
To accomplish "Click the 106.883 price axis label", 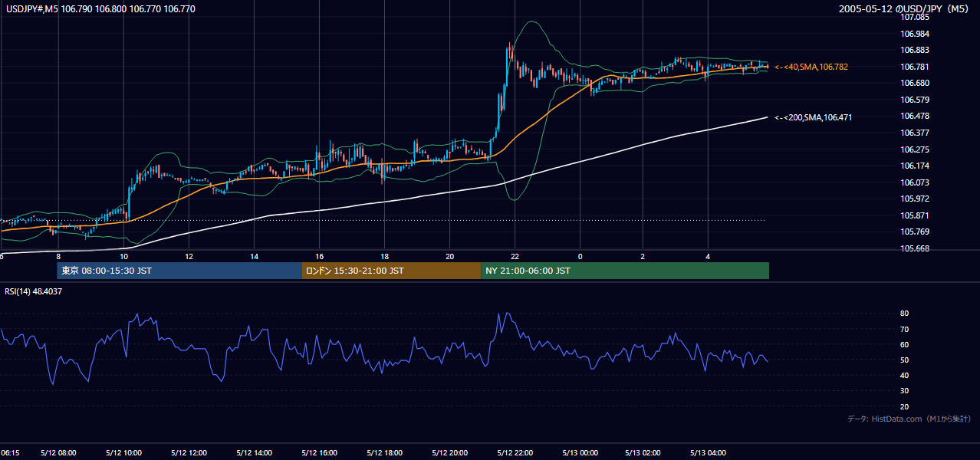I will 915,51.
